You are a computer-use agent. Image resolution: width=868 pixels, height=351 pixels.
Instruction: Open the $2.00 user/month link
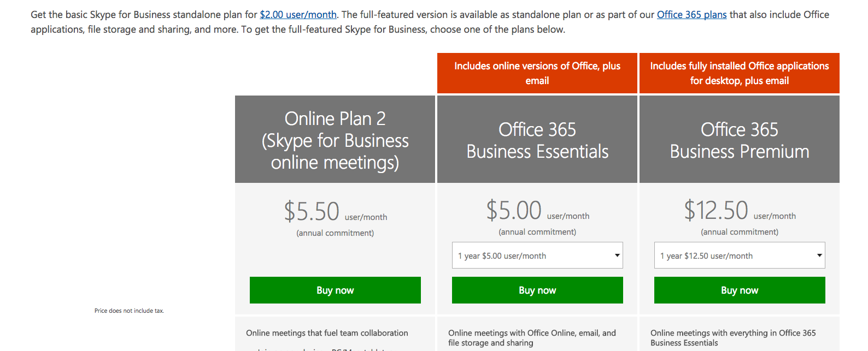298,15
